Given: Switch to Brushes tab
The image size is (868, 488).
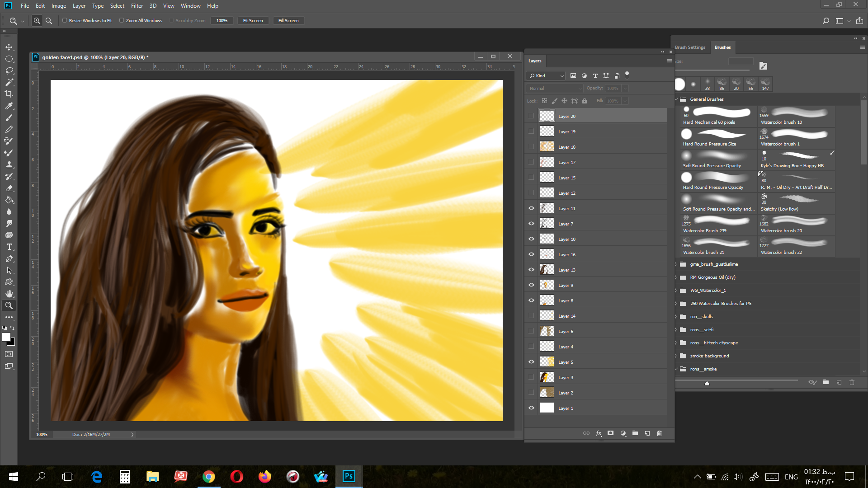Looking at the screenshot, I should (722, 47).
